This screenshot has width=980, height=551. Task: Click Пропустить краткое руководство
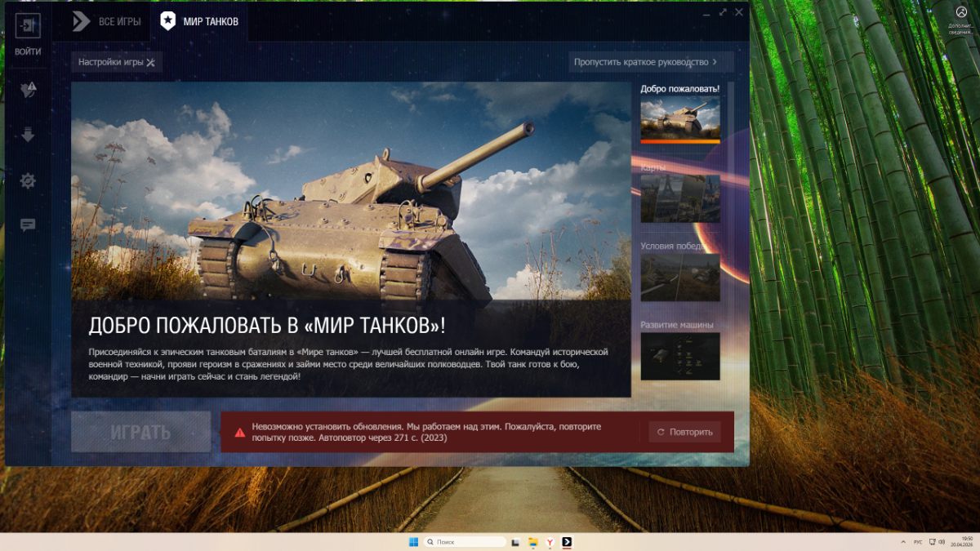pos(651,62)
